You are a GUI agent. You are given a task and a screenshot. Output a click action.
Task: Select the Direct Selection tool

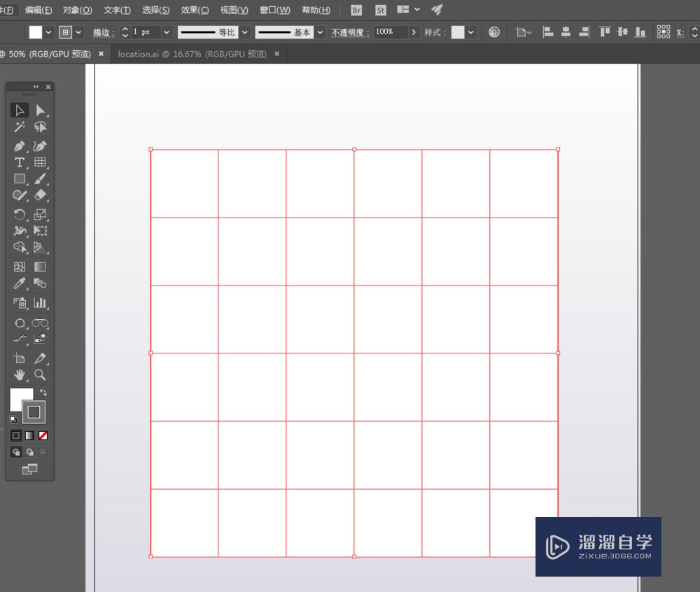[40, 111]
